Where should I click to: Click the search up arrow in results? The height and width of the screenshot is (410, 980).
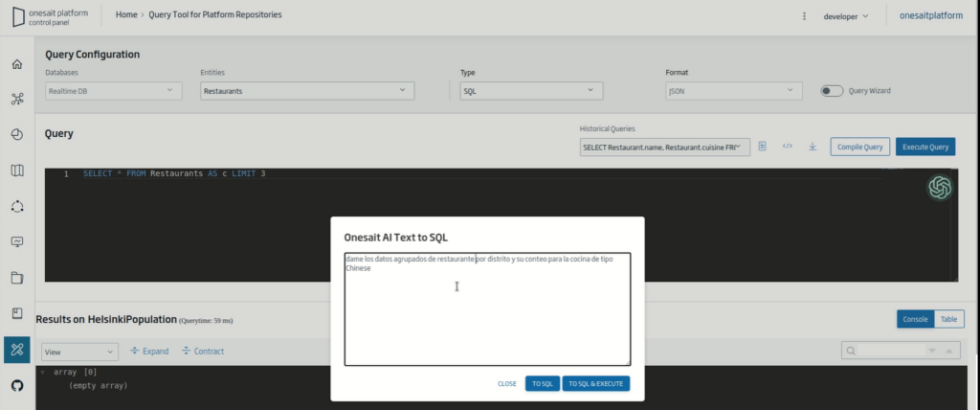click(948, 352)
